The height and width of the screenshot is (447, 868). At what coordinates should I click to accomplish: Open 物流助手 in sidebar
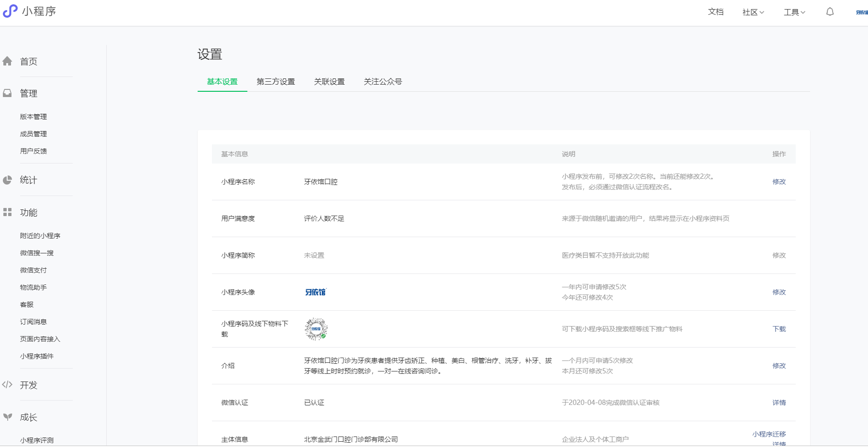pyautogui.click(x=33, y=287)
